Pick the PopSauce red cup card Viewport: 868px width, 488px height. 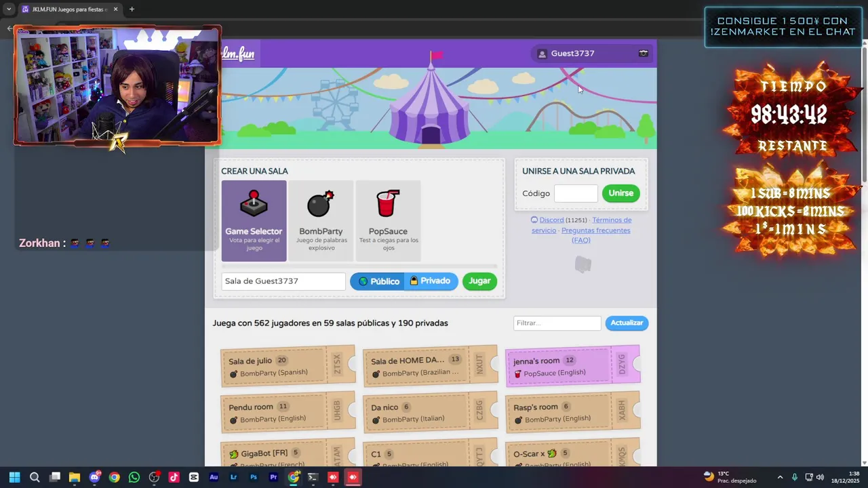388,221
